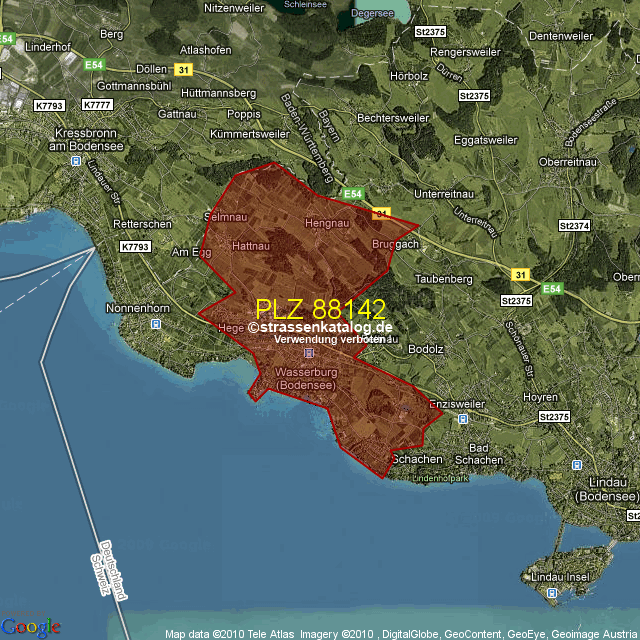
Task: Click the Wasserburg train station icon
Action: click(x=309, y=353)
